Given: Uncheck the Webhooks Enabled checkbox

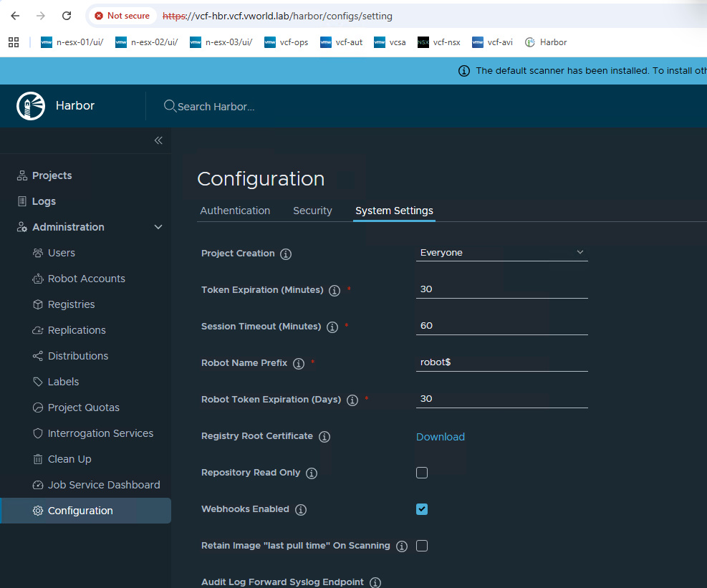Looking at the screenshot, I should coord(422,509).
